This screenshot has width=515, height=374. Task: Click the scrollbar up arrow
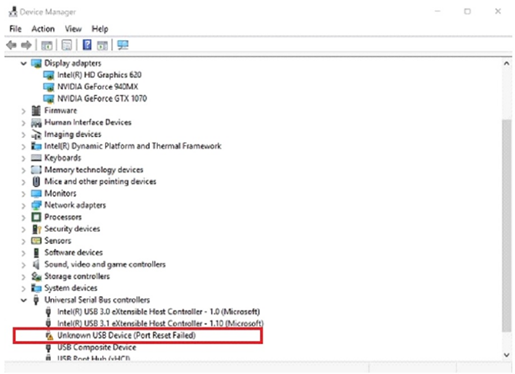tap(506, 63)
